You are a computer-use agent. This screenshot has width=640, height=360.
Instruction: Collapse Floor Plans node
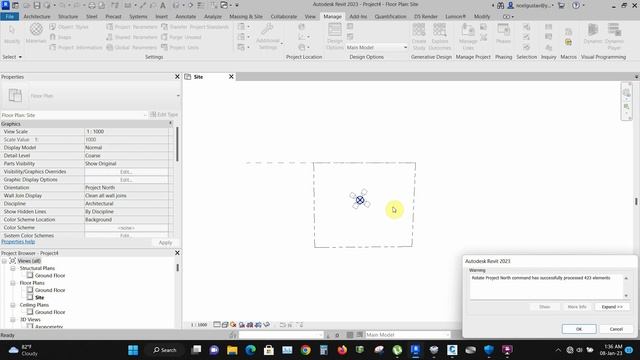(x=13, y=283)
